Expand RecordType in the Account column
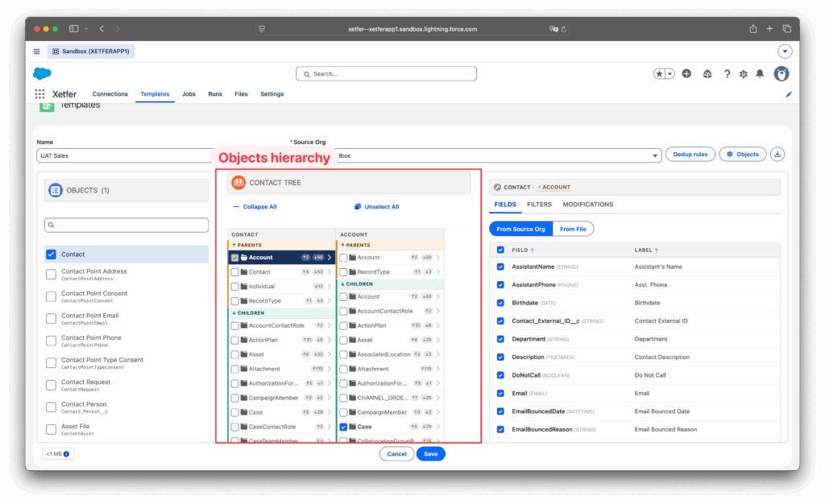This screenshot has width=825, height=504. [437, 271]
